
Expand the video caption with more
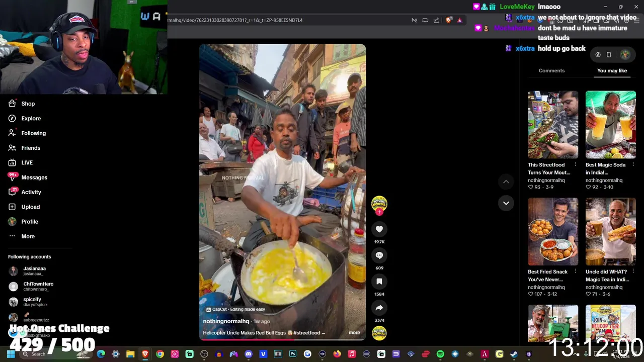(x=354, y=333)
